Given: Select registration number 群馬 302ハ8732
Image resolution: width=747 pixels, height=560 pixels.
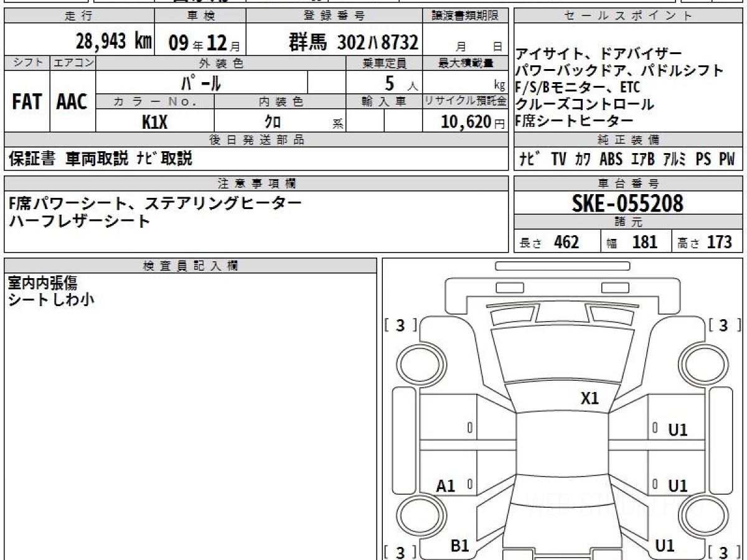Looking at the screenshot, I should pyautogui.click(x=354, y=42).
